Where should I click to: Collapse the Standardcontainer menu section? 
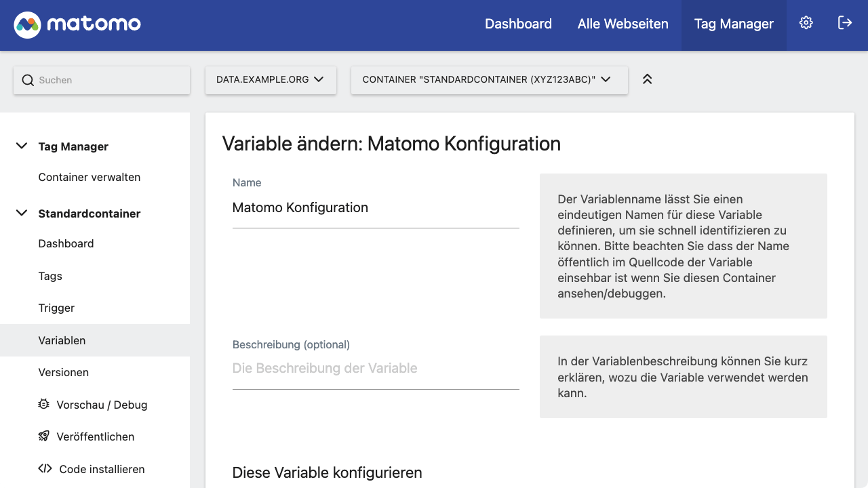tap(22, 213)
